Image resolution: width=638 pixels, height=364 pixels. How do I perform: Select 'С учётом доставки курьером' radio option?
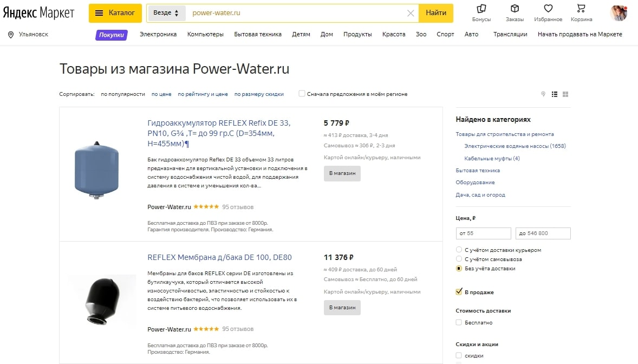tap(459, 250)
